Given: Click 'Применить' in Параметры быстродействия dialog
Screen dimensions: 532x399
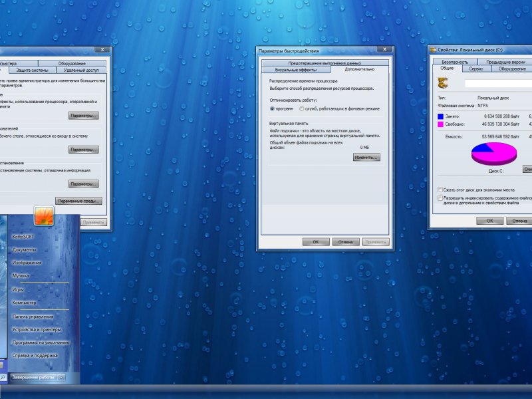Looking at the screenshot, I should coord(376,242).
